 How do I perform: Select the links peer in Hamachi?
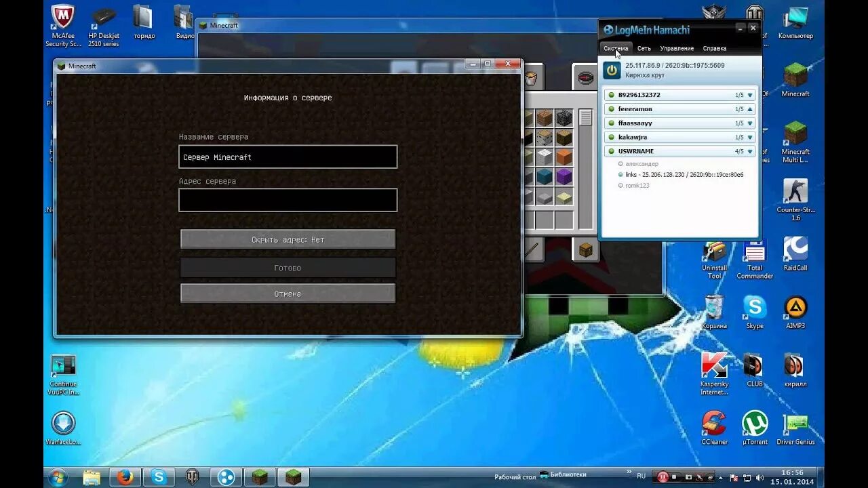coord(681,174)
